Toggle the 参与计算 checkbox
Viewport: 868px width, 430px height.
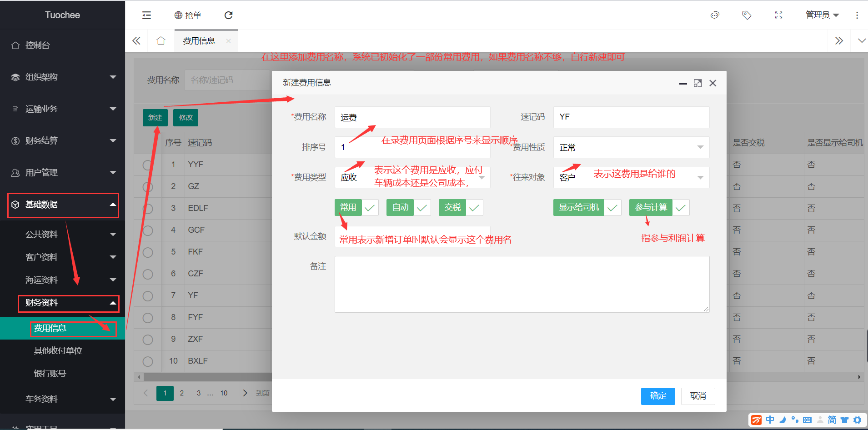[x=659, y=207]
